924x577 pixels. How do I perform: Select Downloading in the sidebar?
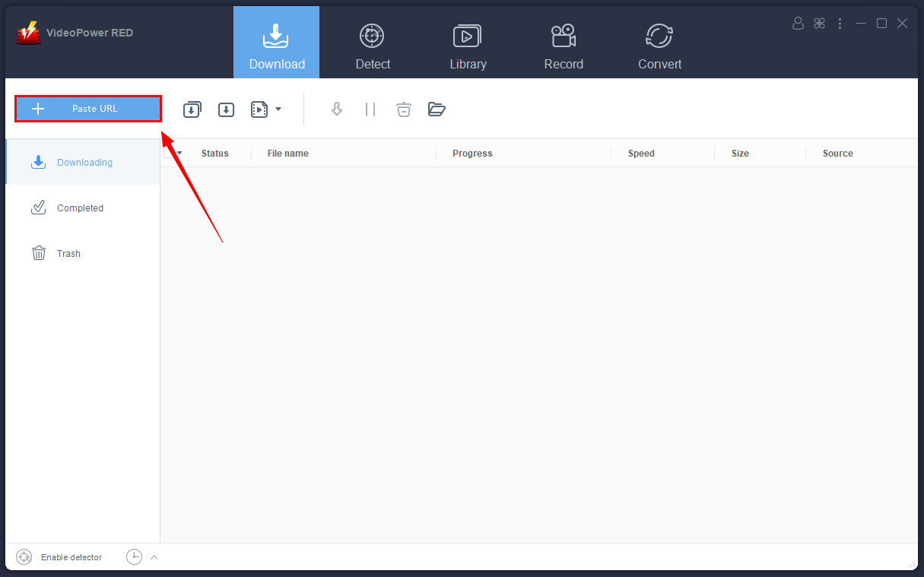[x=83, y=162]
